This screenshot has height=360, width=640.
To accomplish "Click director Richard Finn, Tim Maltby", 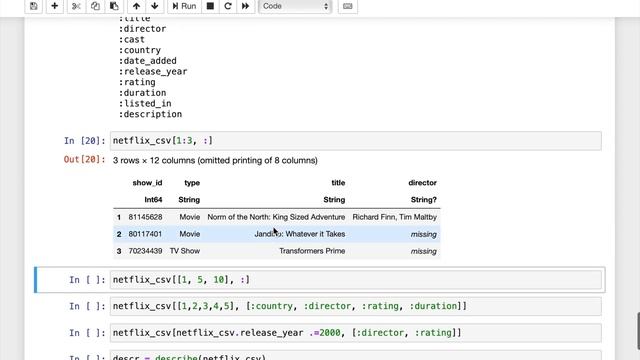I will click(395, 217).
